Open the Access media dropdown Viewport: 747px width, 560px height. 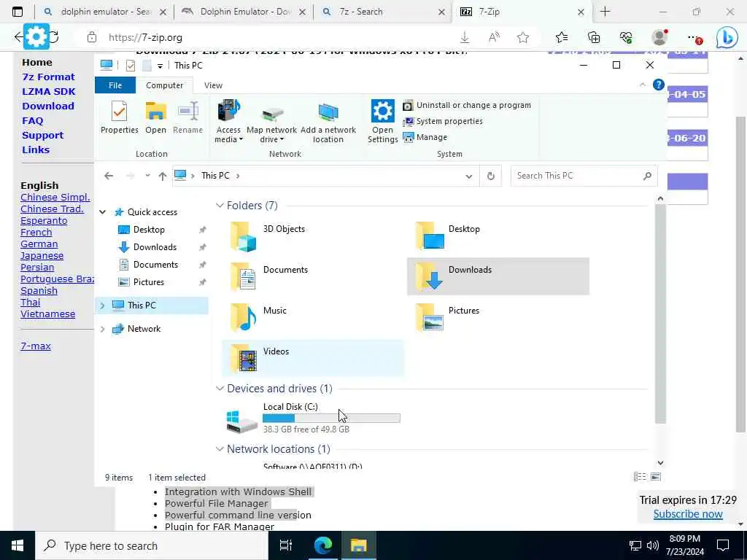coord(228,122)
